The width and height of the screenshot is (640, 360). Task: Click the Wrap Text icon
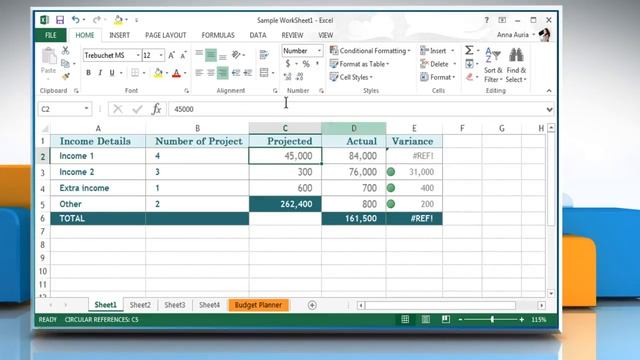pos(264,54)
